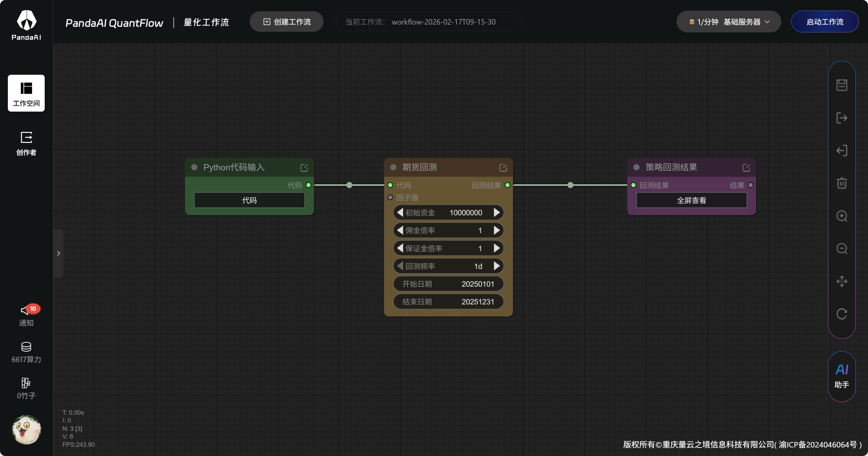This screenshot has height=456, width=868.
Task: Zoom out of the canvas
Action: 842,248
